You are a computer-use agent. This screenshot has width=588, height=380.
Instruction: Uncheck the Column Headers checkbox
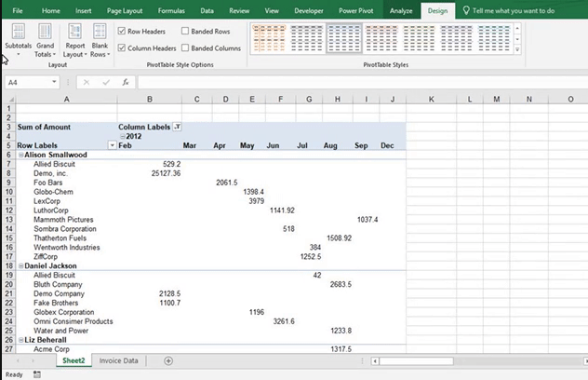[x=122, y=47]
